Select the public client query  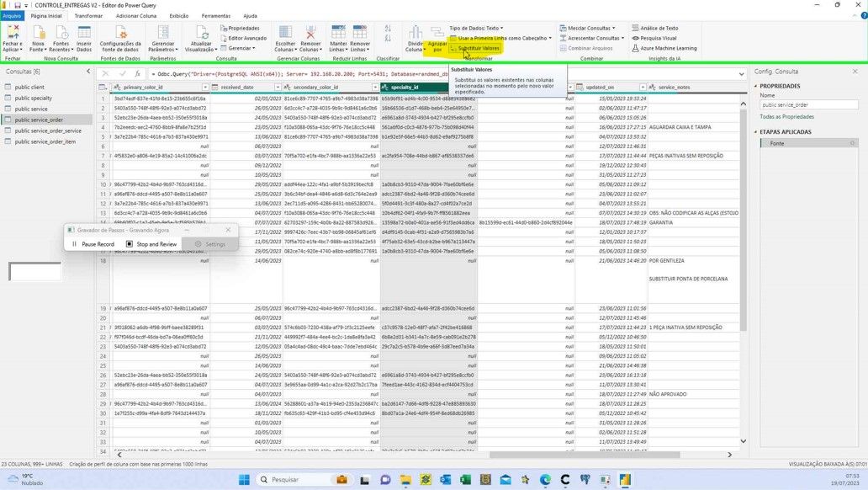(x=29, y=87)
